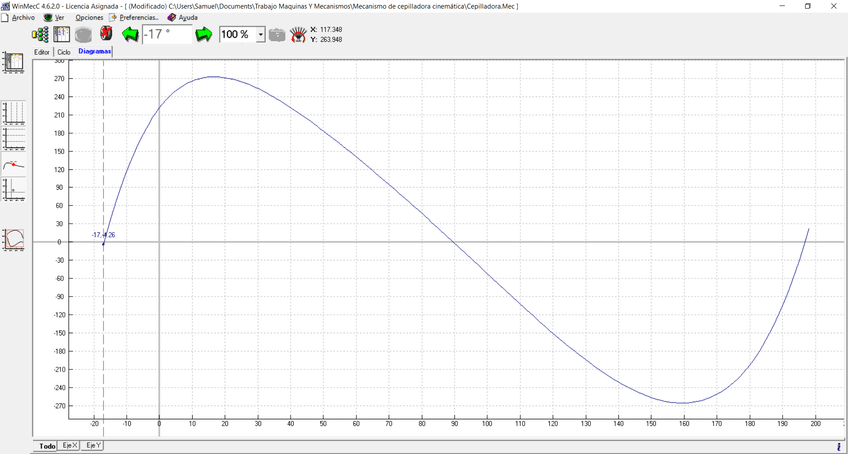
Task: Toggle vertical grid lines sidebar icon
Action: pyautogui.click(x=14, y=112)
